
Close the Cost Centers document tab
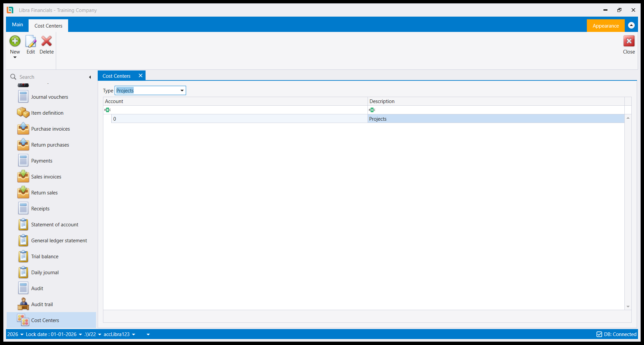[x=141, y=75]
